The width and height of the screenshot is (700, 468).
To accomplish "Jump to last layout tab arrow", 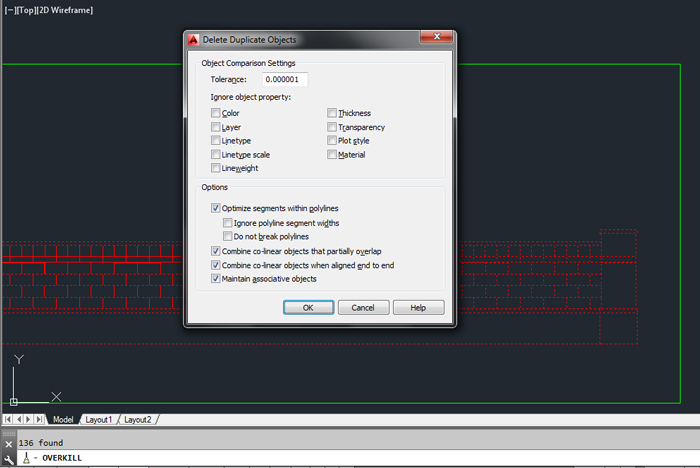I will pyautogui.click(x=39, y=419).
